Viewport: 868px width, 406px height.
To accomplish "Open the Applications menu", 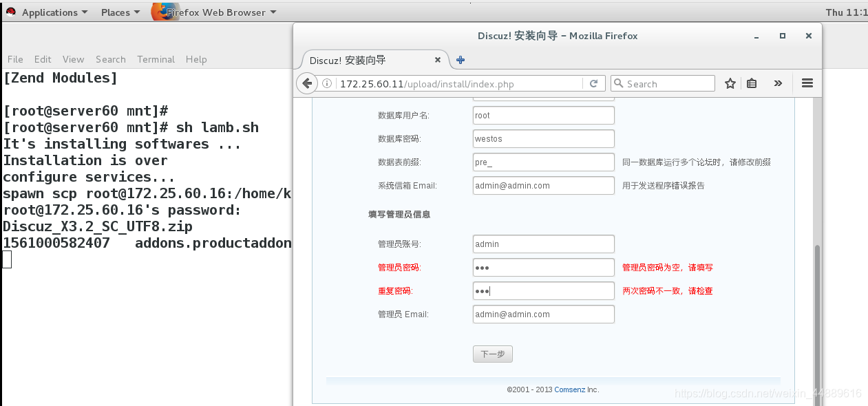I will point(54,12).
